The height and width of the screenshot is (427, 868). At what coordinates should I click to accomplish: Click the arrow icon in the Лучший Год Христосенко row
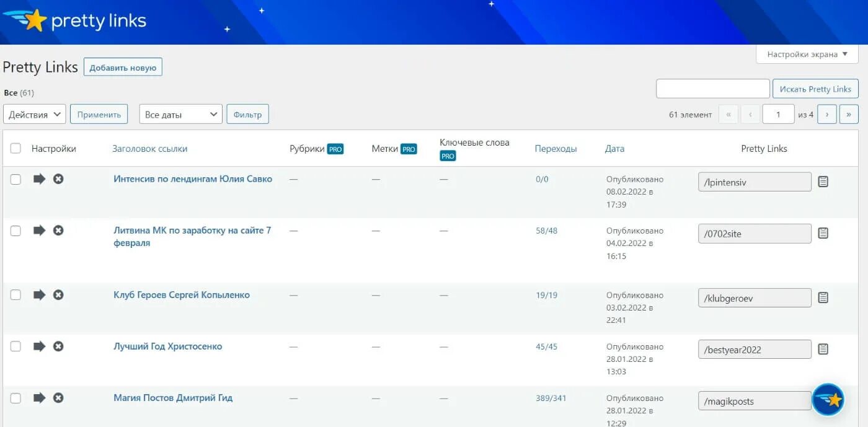[40, 346]
